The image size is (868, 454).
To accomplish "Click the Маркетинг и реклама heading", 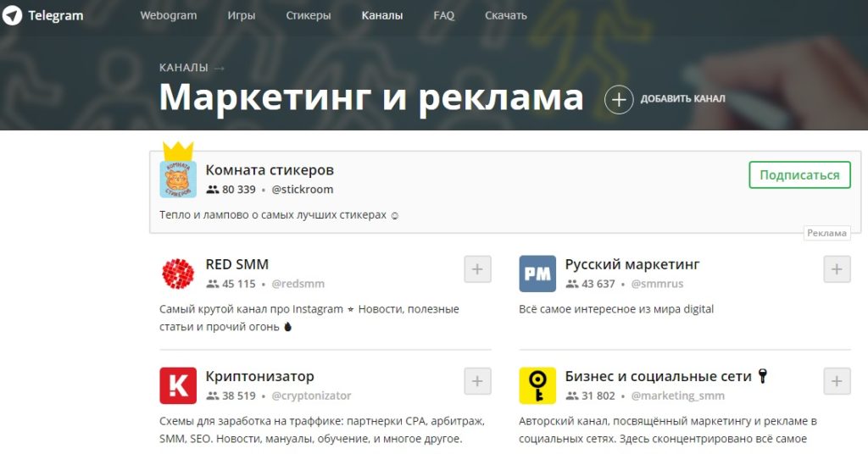I will [371, 97].
